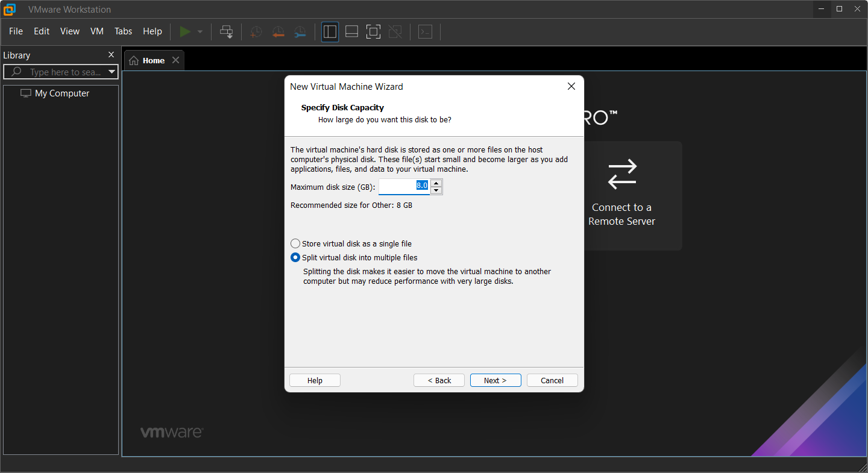The height and width of the screenshot is (473, 868).
Task: Minimize the VMware Workstation window
Action: (x=822, y=9)
